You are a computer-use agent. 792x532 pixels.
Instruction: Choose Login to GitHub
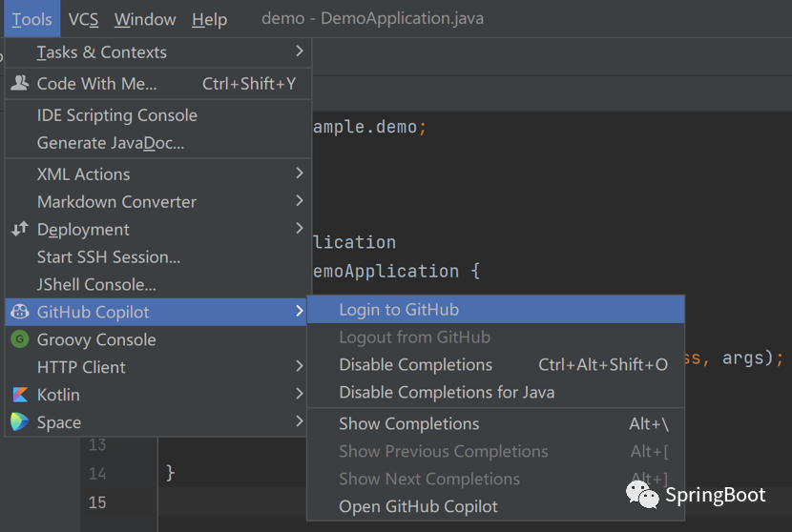[x=495, y=310]
